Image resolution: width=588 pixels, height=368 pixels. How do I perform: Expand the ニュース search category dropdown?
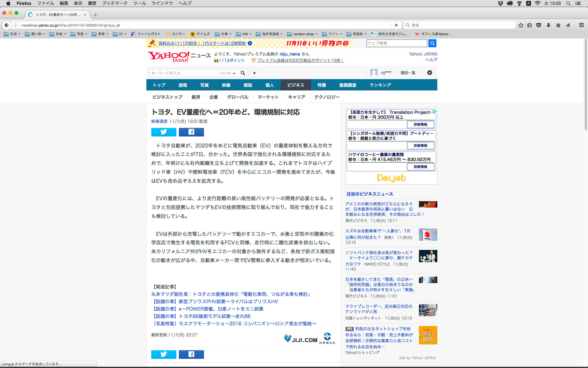pyautogui.click(x=227, y=73)
